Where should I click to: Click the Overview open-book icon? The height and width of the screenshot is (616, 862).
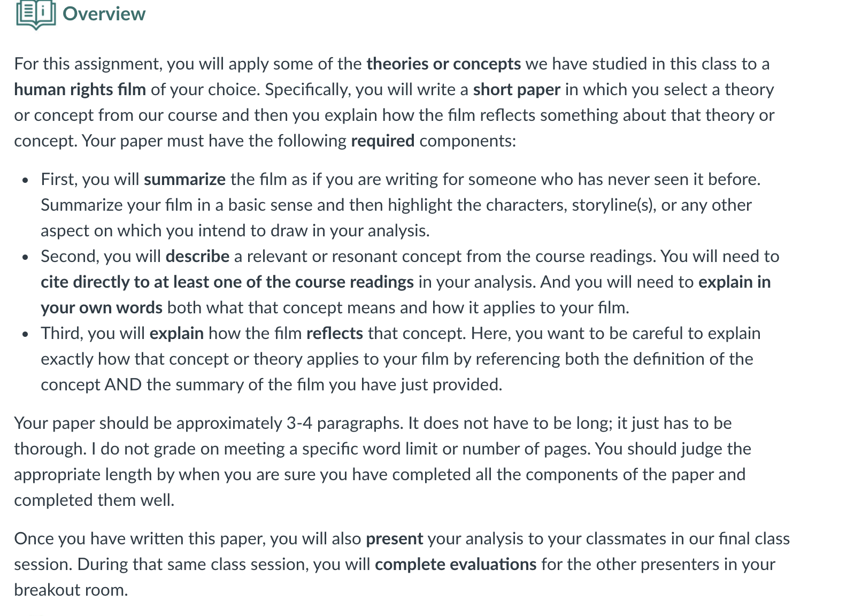tap(36, 14)
